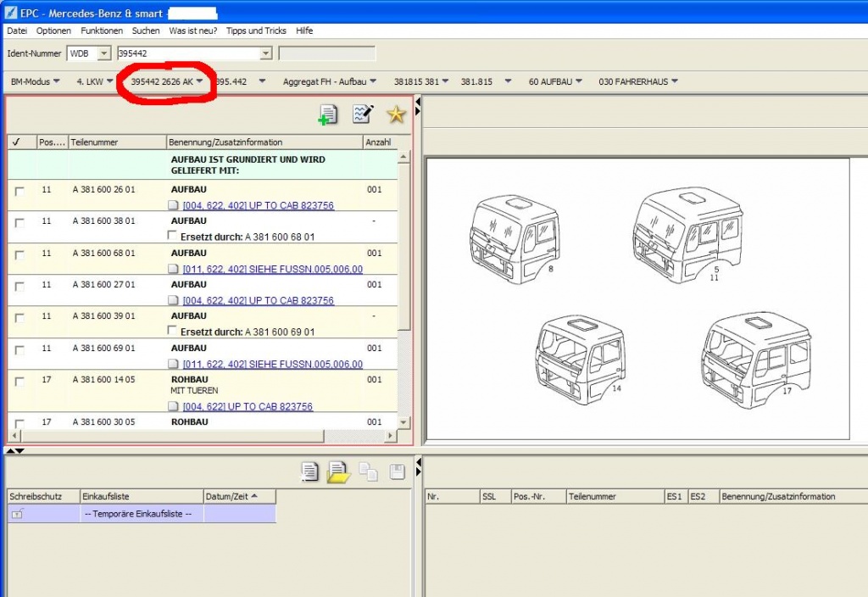The height and width of the screenshot is (597, 868).
Task: Open the 395.442 dropdown
Action: [240, 82]
